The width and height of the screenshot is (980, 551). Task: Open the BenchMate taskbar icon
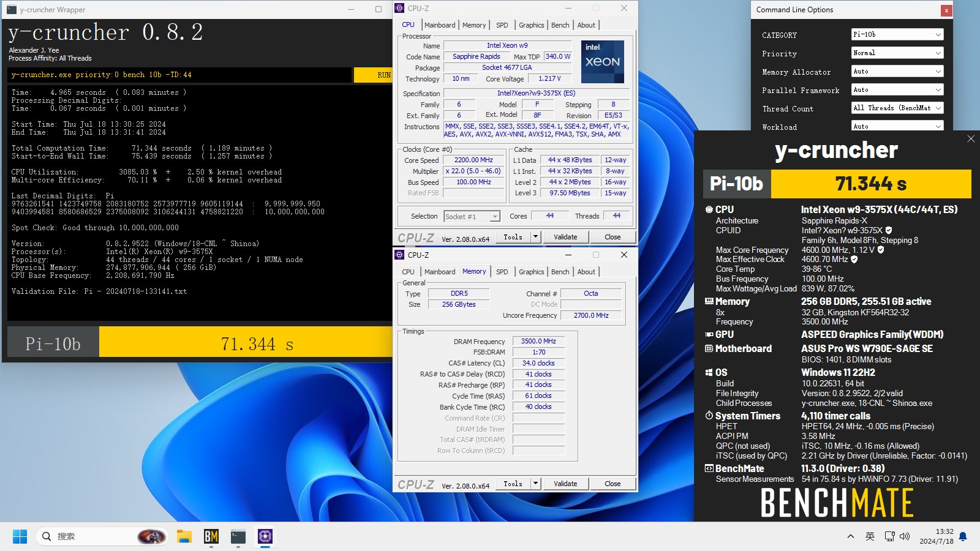click(x=211, y=536)
